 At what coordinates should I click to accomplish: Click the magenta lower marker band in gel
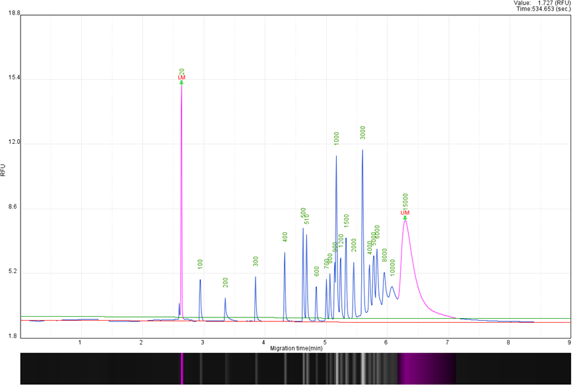coord(182,368)
